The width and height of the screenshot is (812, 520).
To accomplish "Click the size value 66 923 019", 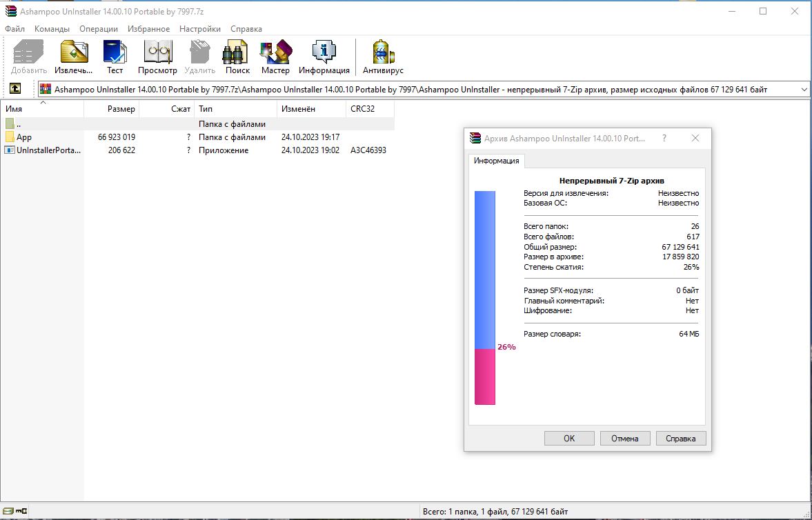I will point(117,137).
